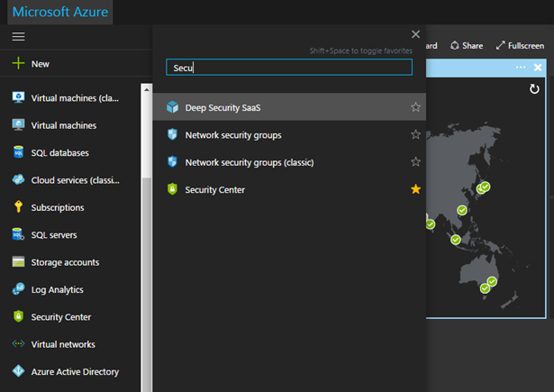Open Virtual machines (cla... sidebar label
This screenshot has width=554, height=392.
(75, 98)
